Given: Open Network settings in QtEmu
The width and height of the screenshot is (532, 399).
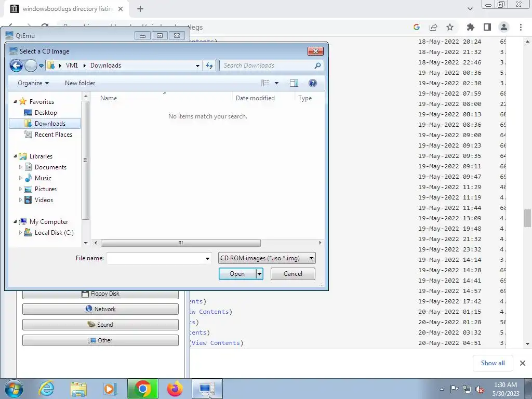Looking at the screenshot, I should [x=100, y=309].
